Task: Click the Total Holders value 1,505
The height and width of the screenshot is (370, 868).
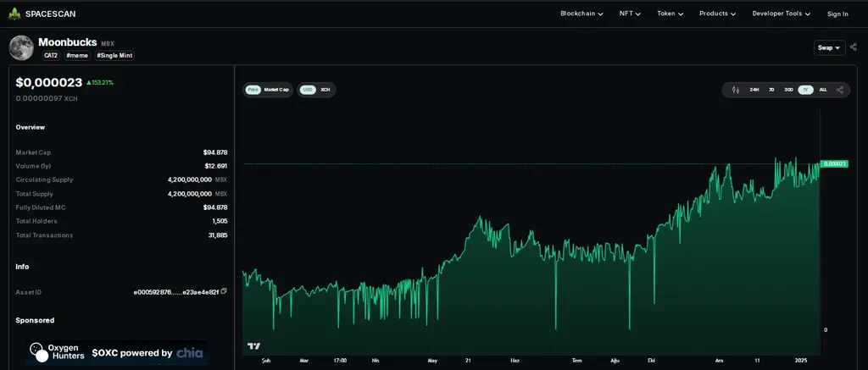Action: (x=220, y=221)
